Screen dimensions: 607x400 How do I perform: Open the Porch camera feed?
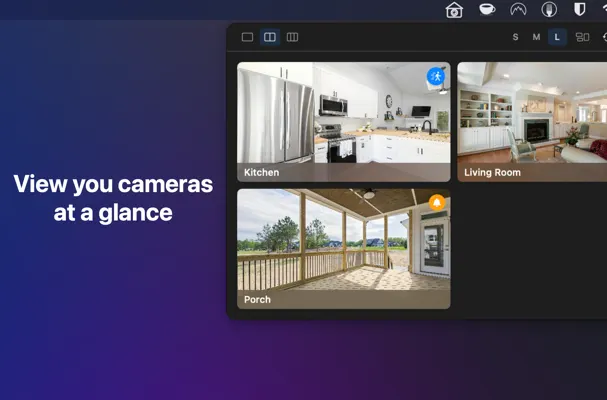(344, 249)
